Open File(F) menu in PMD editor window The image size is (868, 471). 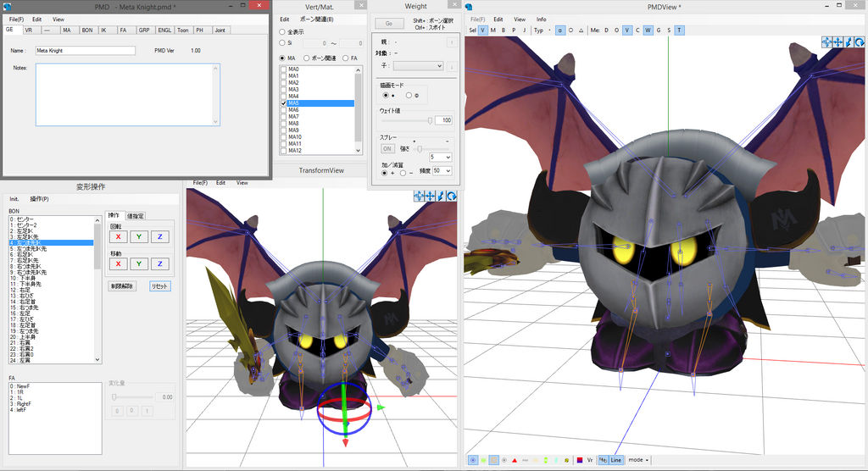point(17,19)
